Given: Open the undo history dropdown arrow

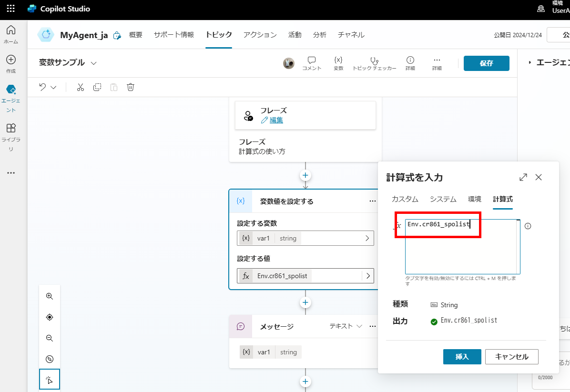Looking at the screenshot, I should 53,87.
